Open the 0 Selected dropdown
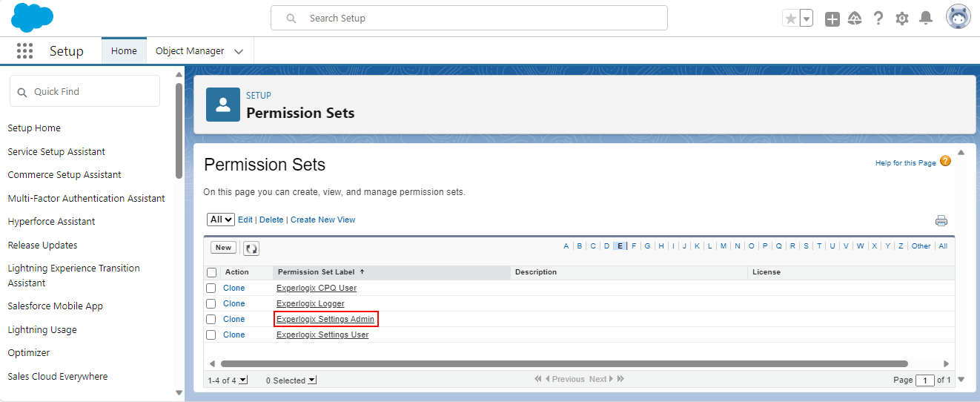 coord(312,380)
